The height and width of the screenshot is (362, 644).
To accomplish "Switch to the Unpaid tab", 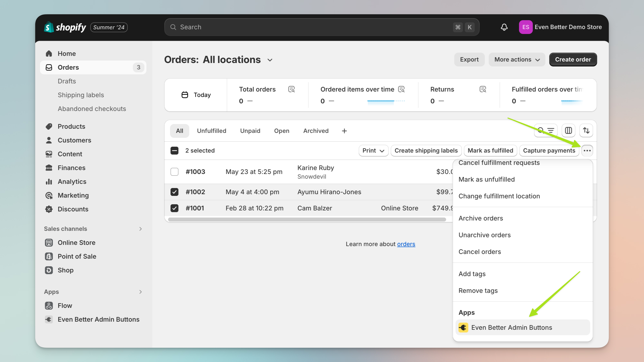I will click(250, 131).
